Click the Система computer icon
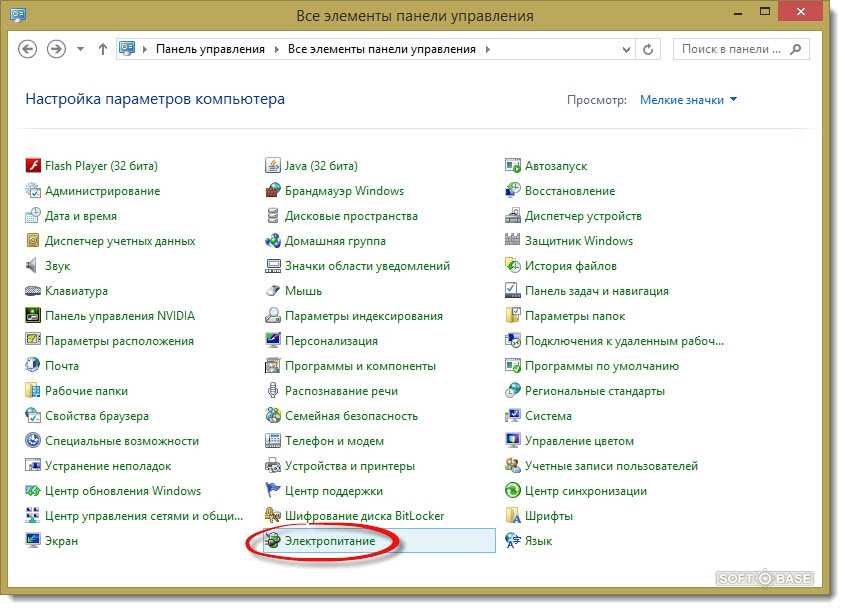 pyautogui.click(x=512, y=415)
